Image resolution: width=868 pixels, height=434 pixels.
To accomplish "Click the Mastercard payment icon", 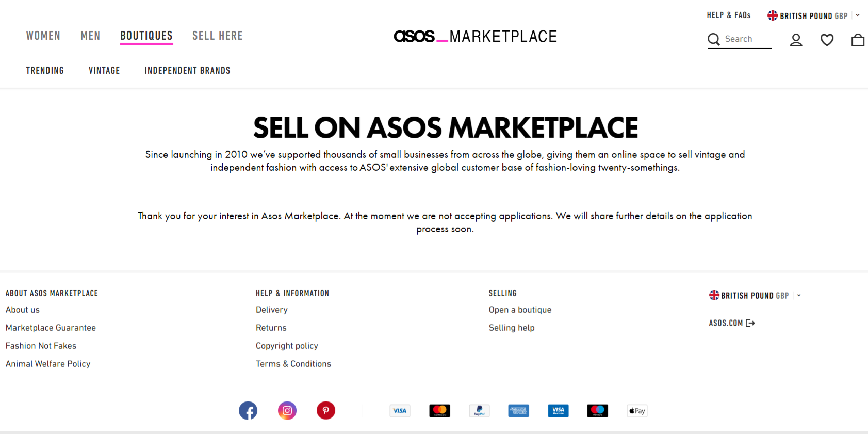I will (x=439, y=411).
